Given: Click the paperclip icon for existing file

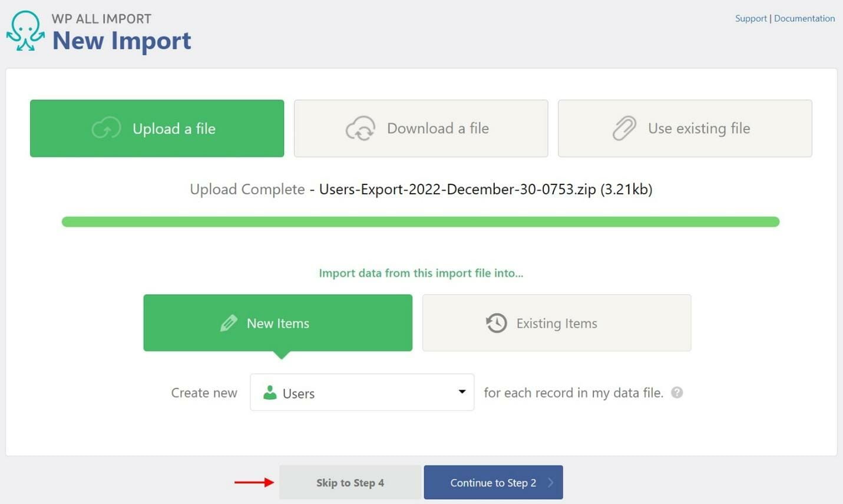Looking at the screenshot, I should [x=624, y=128].
